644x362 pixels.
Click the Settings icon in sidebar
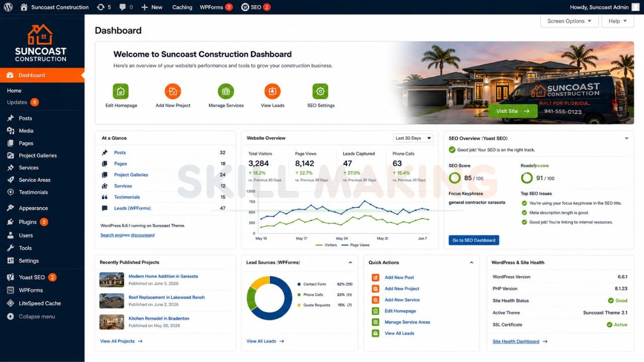[x=10, y=261]
